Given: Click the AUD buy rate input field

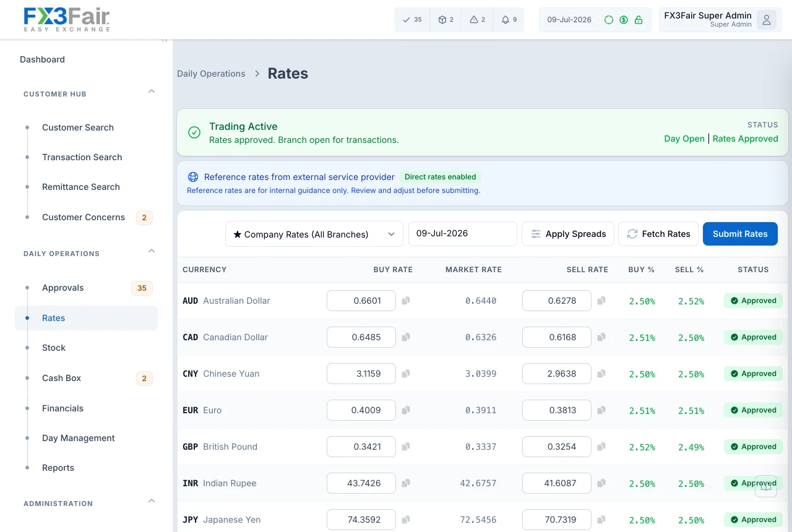Looking at the screenshot, I should pos(361,301).
